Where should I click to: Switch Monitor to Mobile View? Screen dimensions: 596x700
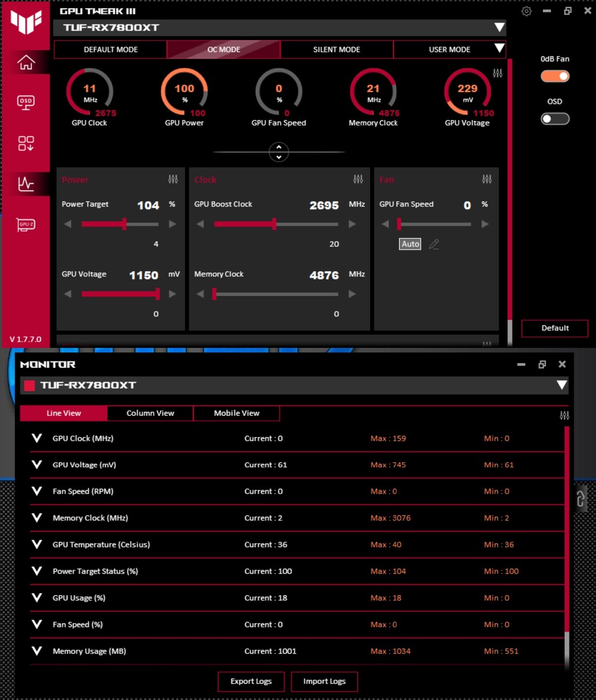point(237,413)
